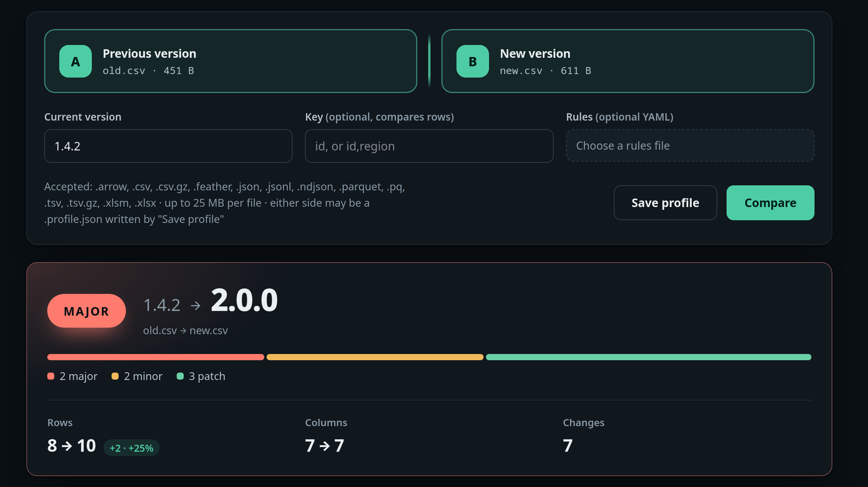Click the gray 1.4.2 text beside 2.0.0

coord(162,305)
